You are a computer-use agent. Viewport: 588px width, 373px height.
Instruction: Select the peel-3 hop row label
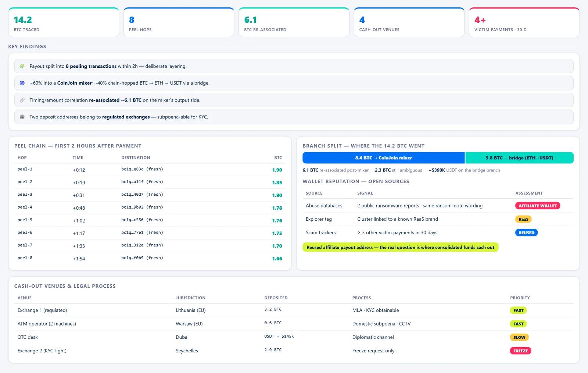click(25, 195)
